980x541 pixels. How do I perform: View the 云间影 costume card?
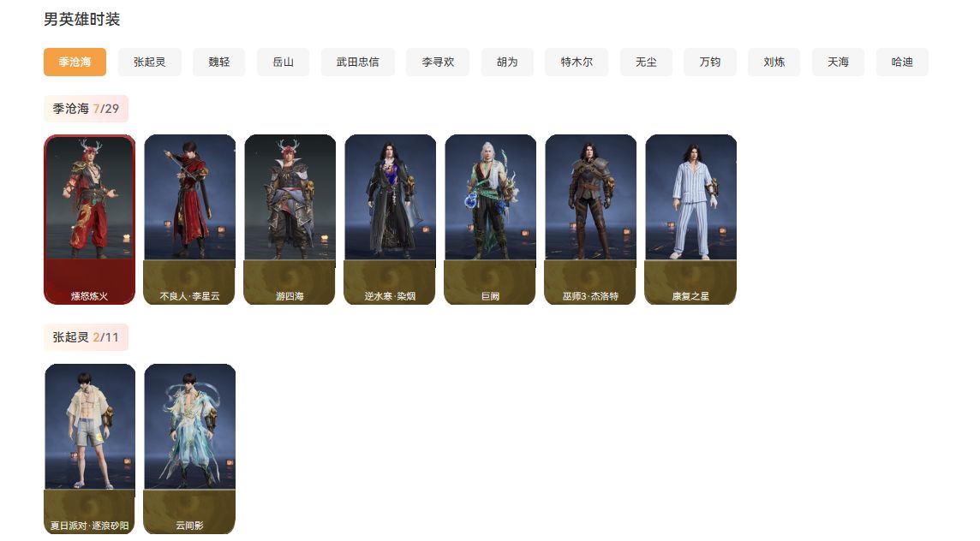(190, 449)
